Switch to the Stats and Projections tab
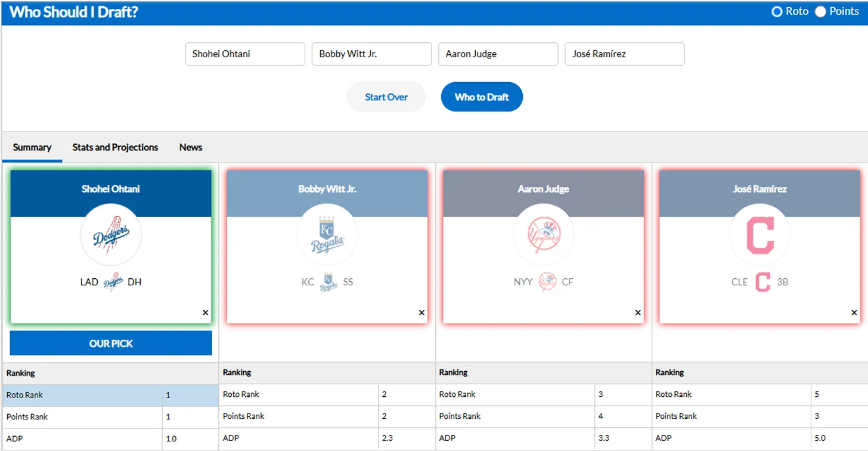Screen dimensions: 868x451 click(115, 147)
